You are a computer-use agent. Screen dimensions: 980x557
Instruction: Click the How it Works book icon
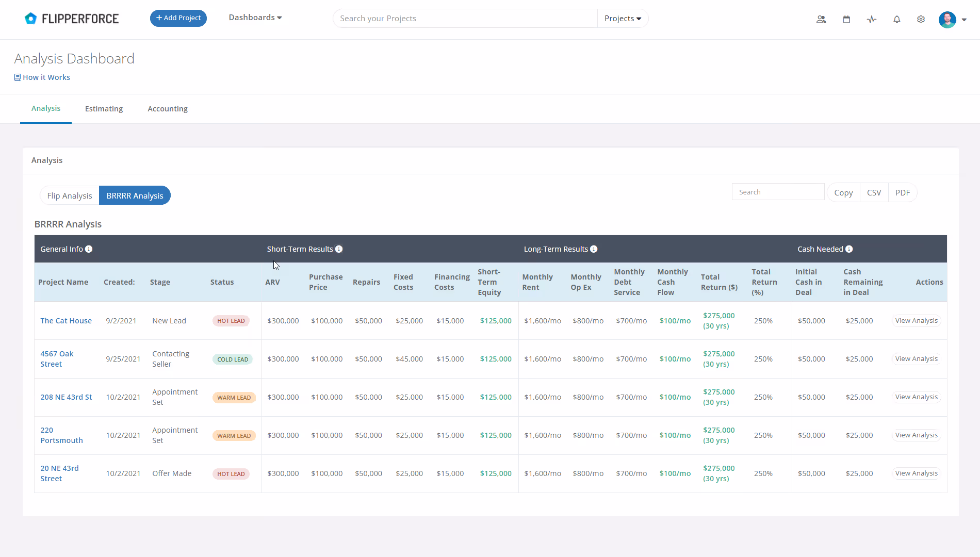(x=18, y=77)
